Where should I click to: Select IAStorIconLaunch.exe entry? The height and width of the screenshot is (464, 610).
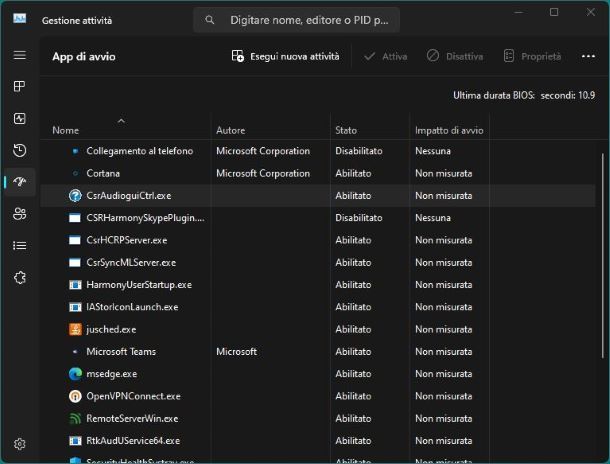(x=132, y=307)
